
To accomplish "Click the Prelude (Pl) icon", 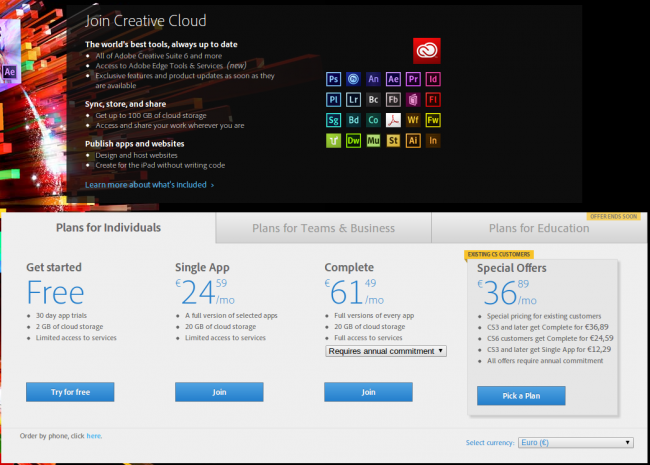I will tap(333, 99).
